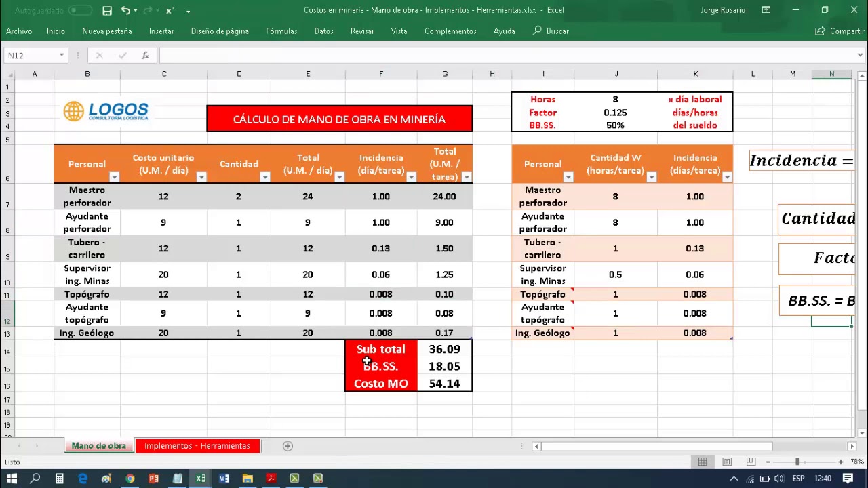The width and height of the screenshot is (868, 488).
Task: Click into the formula bar input
Action: [507, 56]
